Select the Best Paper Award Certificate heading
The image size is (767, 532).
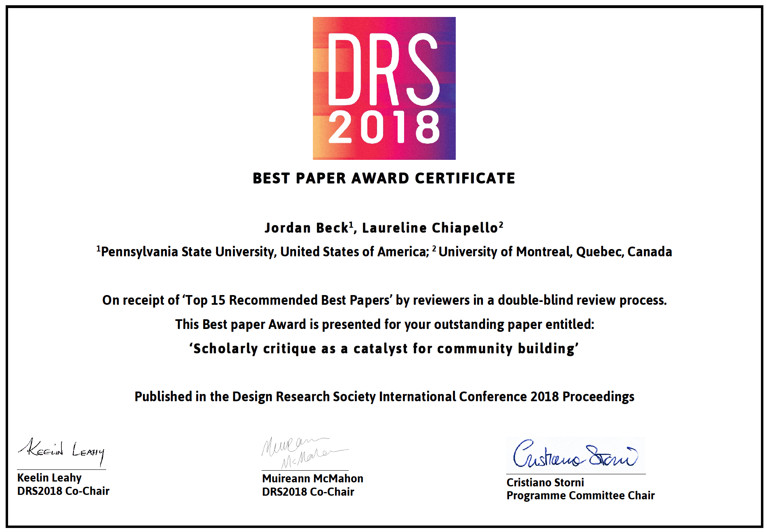point(383,178)
